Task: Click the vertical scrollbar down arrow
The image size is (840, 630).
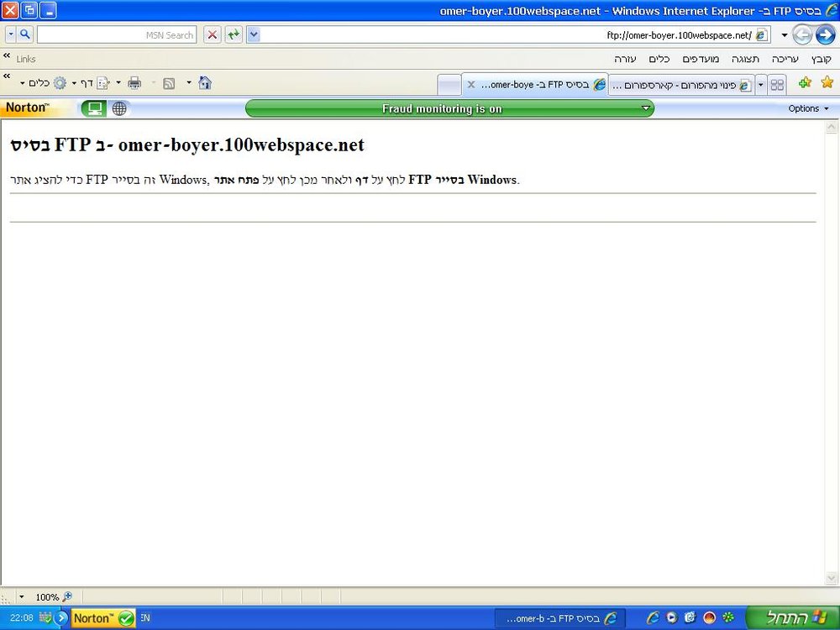Action: click(x=832, y=578)
